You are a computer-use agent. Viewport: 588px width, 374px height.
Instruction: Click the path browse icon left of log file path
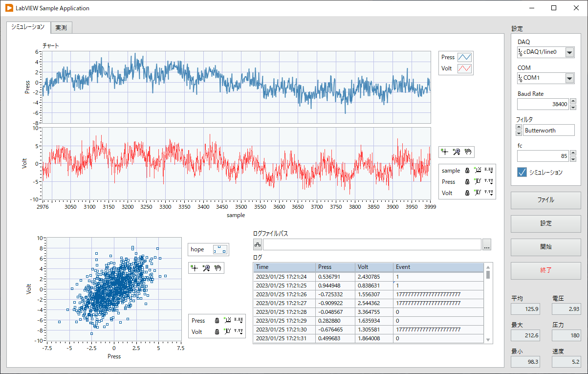coord(258,244)
